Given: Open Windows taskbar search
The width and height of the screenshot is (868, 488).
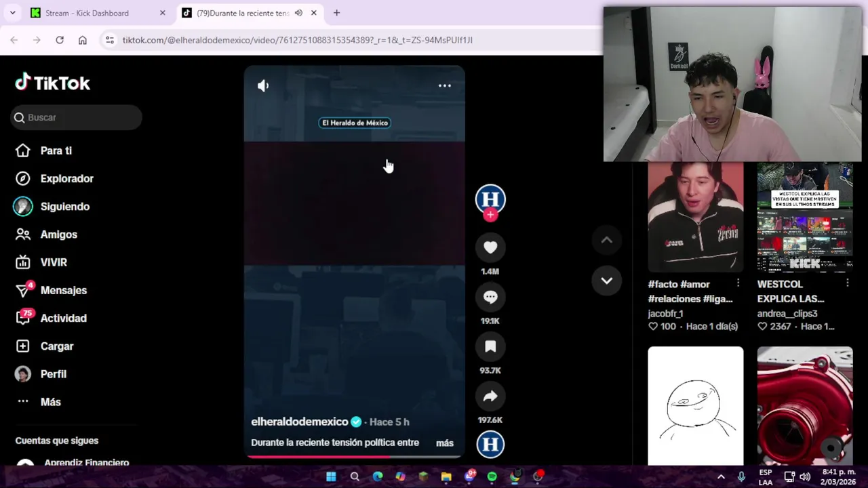Looking at the screenshot, I should 355,476.
